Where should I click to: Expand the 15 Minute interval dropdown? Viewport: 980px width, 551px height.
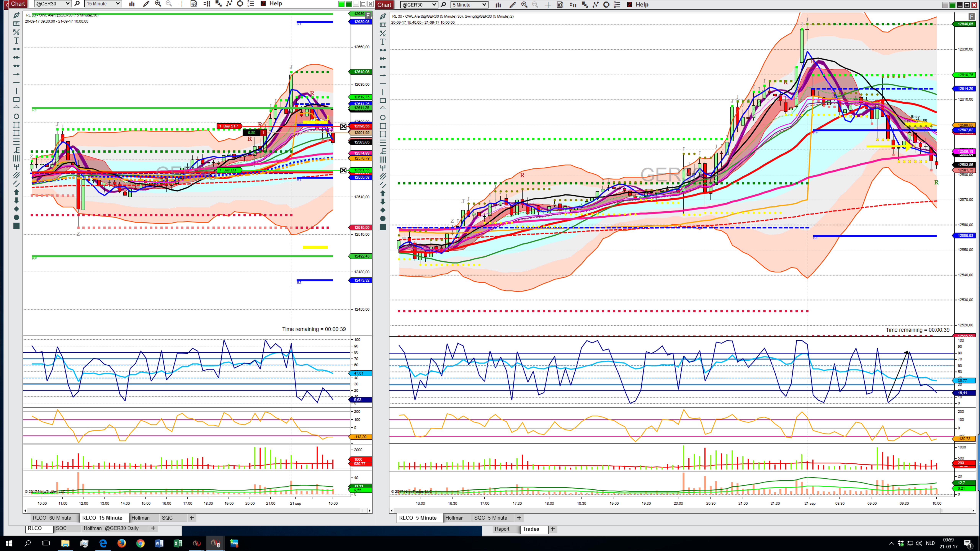103,4
